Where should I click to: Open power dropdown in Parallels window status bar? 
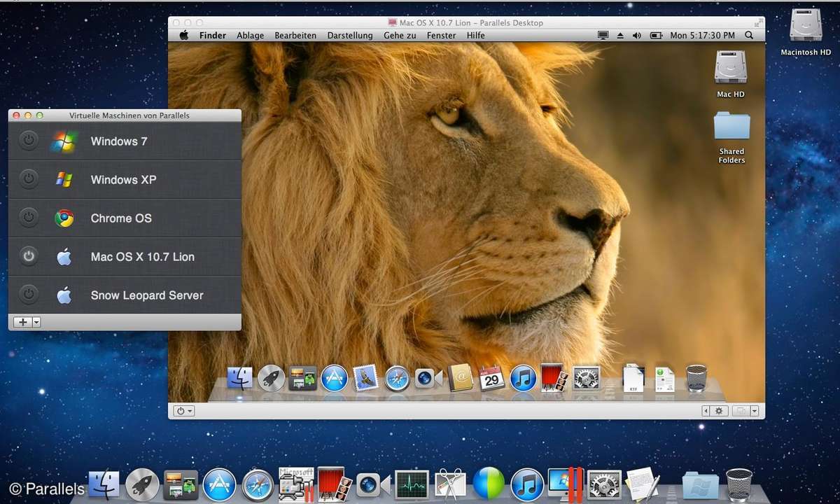point(185,411)
